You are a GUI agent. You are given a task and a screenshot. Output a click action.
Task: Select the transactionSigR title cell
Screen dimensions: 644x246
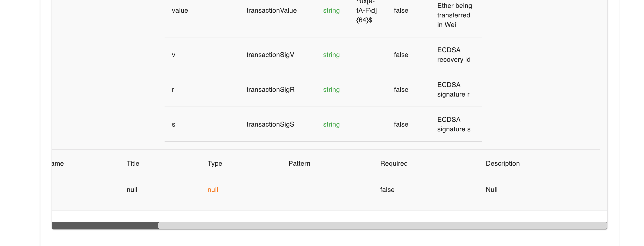coord(270,90)
